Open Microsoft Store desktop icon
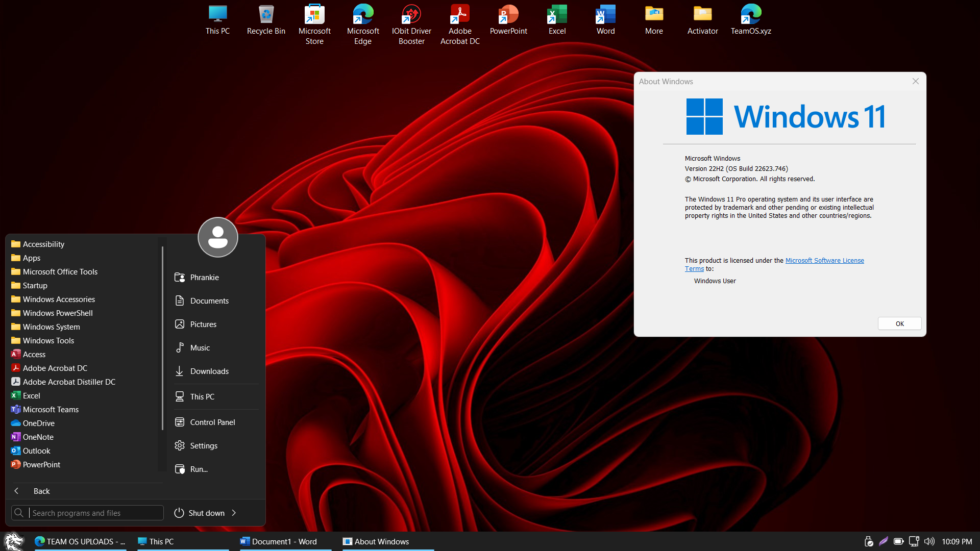The height and width of the screenshot is (551, 980). pos(314,24)
